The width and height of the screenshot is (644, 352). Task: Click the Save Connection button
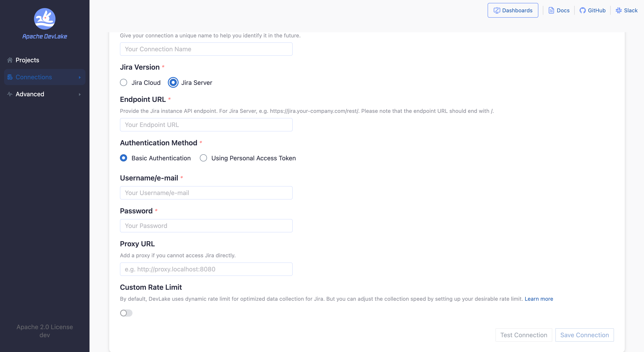[x=584, y=335]
